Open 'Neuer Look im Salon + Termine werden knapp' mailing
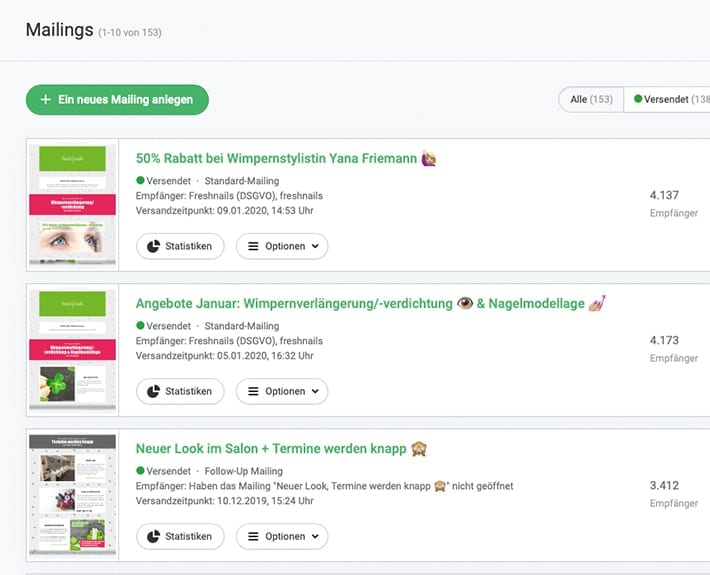The width and height of the screenshot is (710, 575). [281, 449]
